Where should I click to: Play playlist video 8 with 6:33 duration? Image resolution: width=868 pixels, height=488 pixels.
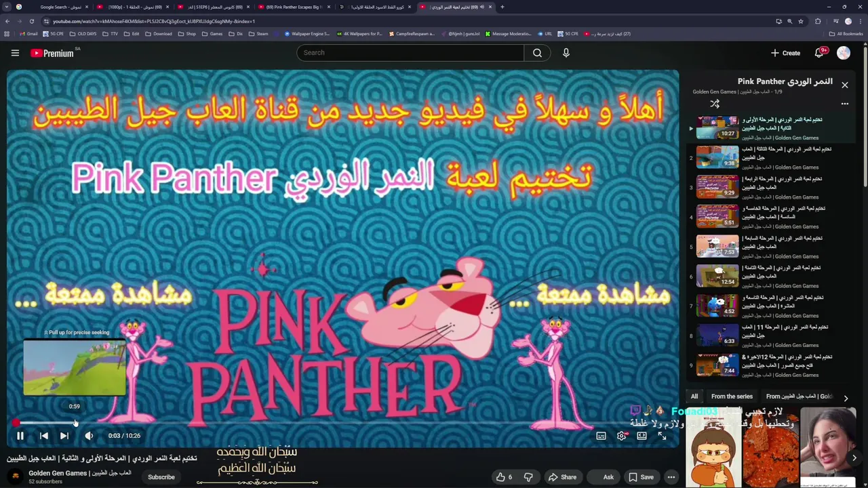pyautogui.click(x=770, y=335)
